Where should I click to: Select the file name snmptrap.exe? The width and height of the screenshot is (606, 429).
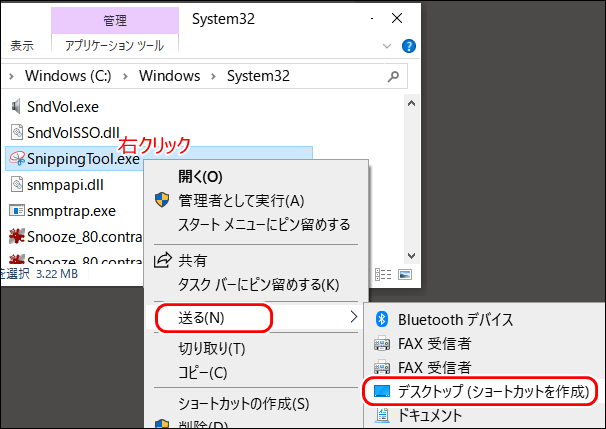tap(71, 211)
